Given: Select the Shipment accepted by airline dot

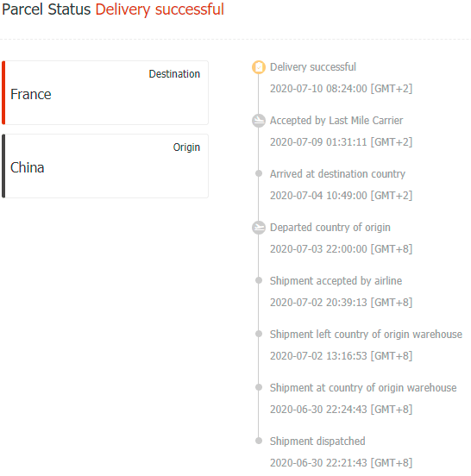Looking at the screenshot, I should (259, 280).
